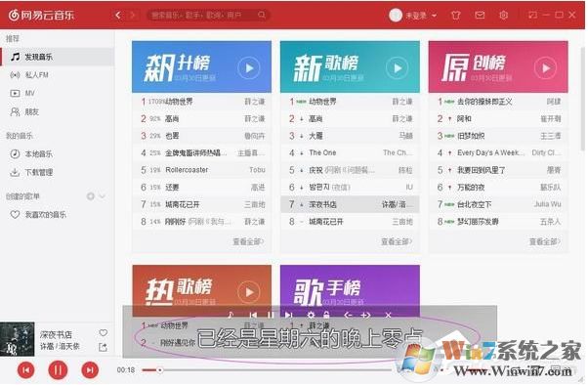588x385 pixels.
Task: Select 还要 in the 飙升榜 list
Action: pyautogui.click(x=202, y=188)
